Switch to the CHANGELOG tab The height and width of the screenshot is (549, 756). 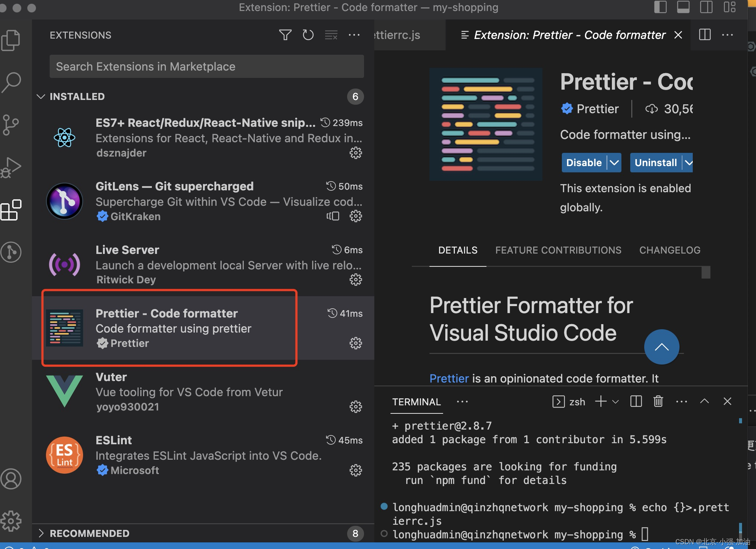click(670, 250)
